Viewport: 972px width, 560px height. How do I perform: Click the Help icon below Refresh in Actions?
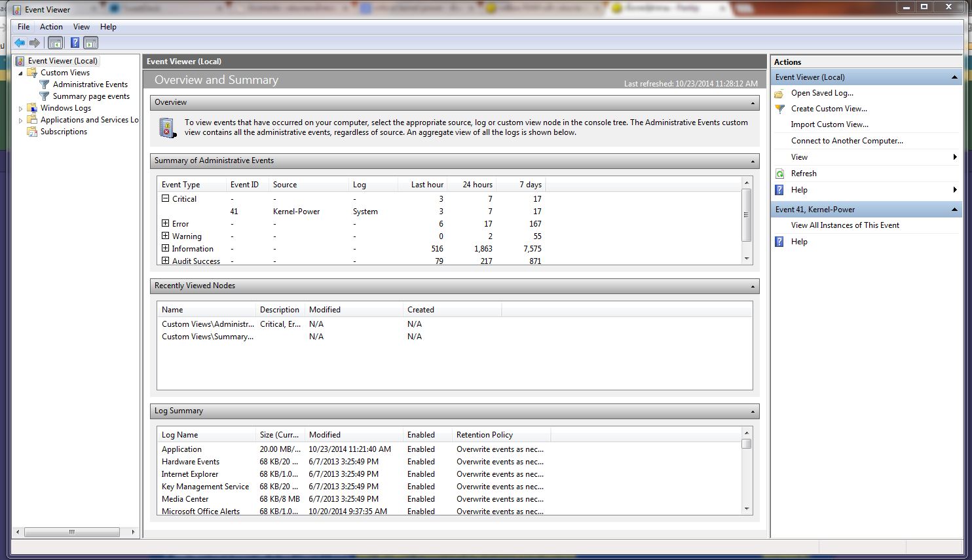779,190
